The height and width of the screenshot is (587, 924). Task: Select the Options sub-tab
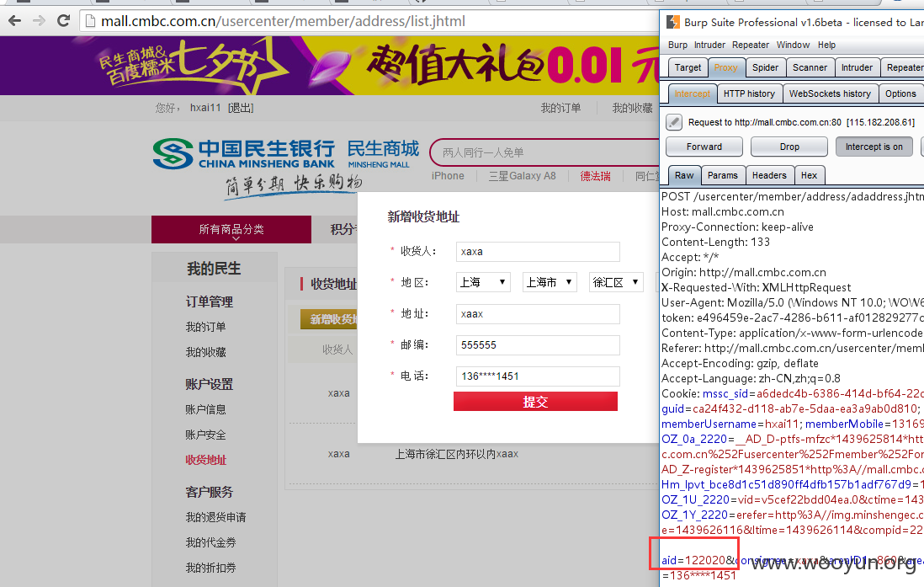pyautogui.click(x=900, y=93)
